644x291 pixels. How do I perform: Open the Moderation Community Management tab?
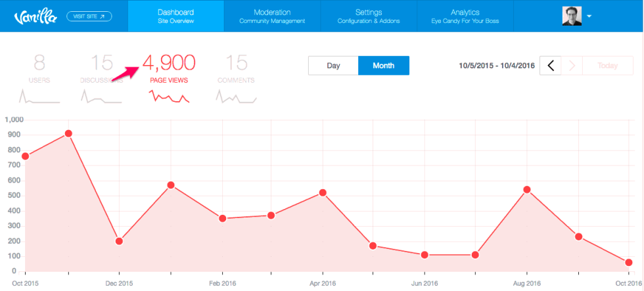point(272,16)
